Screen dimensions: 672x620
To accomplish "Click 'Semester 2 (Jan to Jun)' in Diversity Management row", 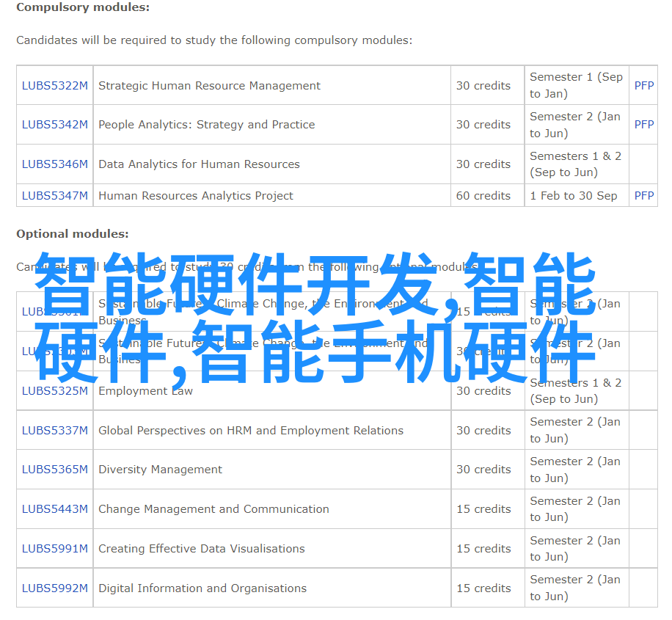I will (x=575, y=469).
